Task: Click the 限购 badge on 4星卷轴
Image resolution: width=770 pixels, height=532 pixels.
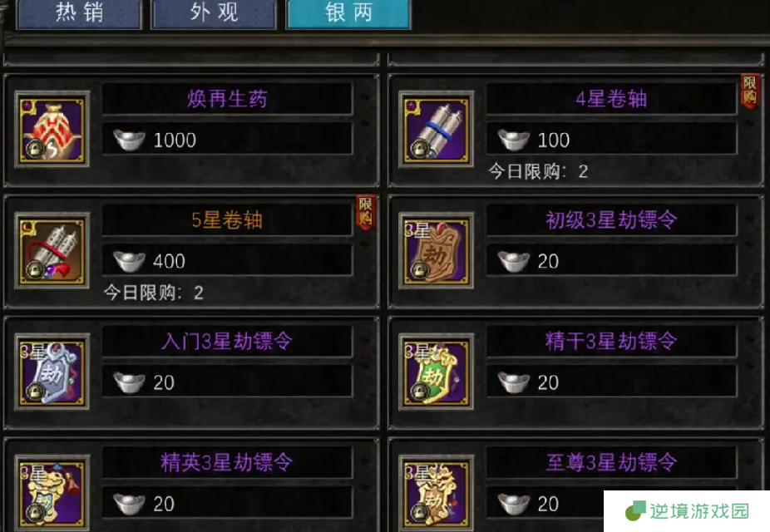Action: pyautogui.click(x=749, y=91)
